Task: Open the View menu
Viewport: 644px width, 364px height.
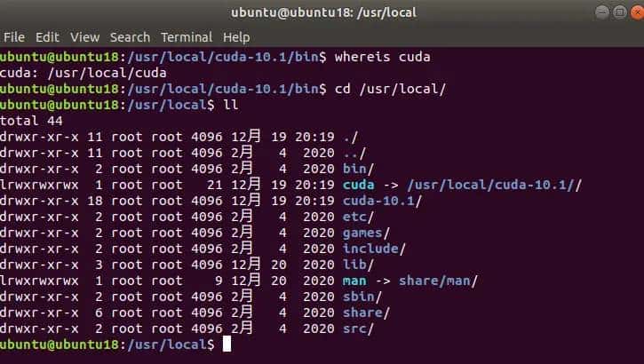Action: [x=84, y=37]
